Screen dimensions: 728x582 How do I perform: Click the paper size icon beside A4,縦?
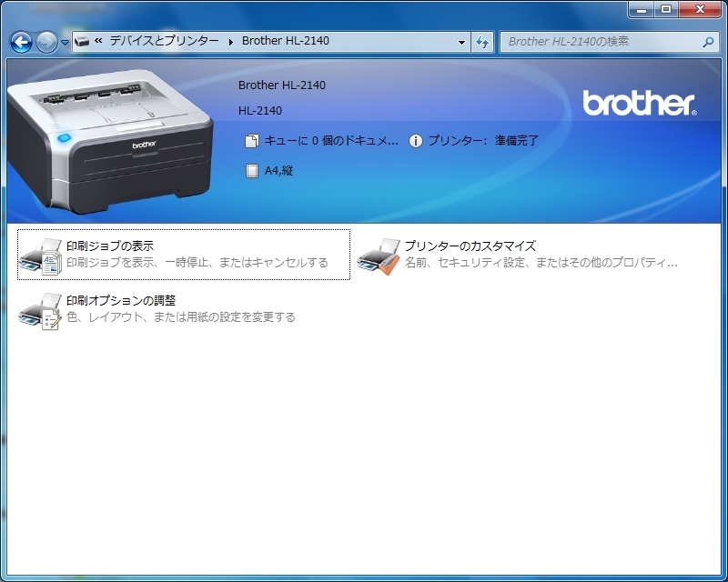(252, 171)
